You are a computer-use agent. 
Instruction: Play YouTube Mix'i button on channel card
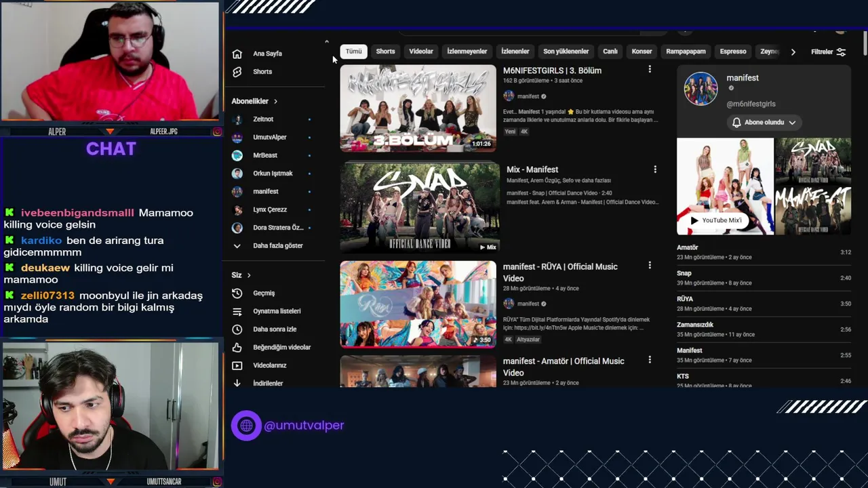coord(715,220)
